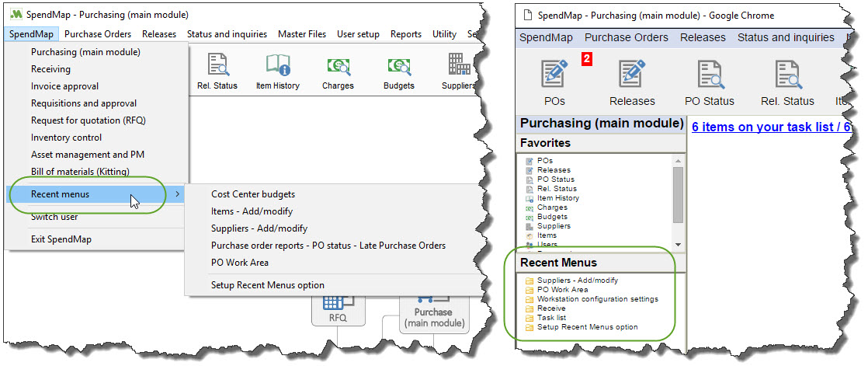
Task: Click Favorites scrollbar up arrow
Action: pos(678,161)
